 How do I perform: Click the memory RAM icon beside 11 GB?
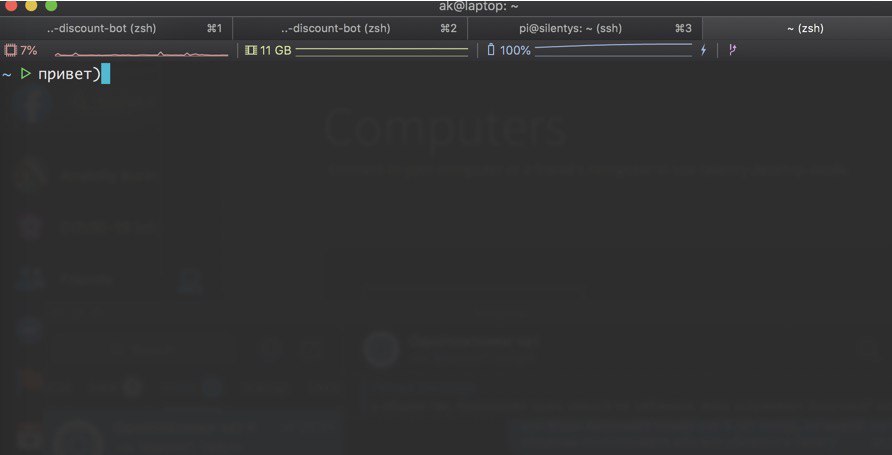[250, 50]
